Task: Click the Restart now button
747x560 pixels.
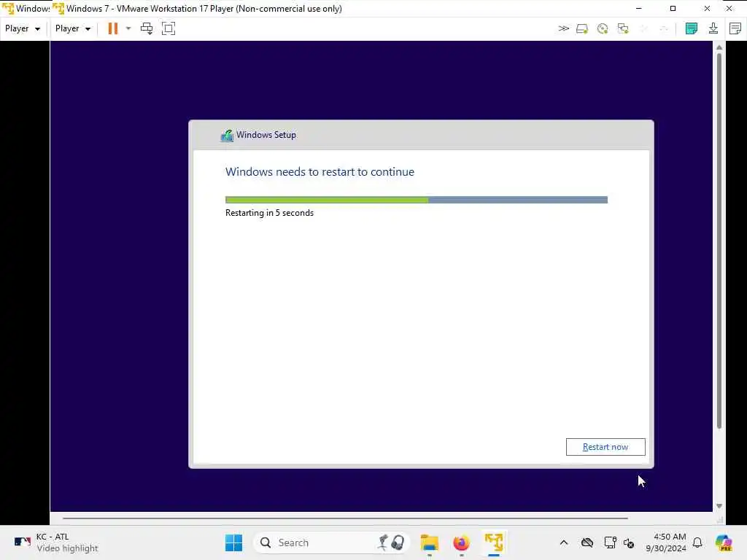Action: (605, 447)
